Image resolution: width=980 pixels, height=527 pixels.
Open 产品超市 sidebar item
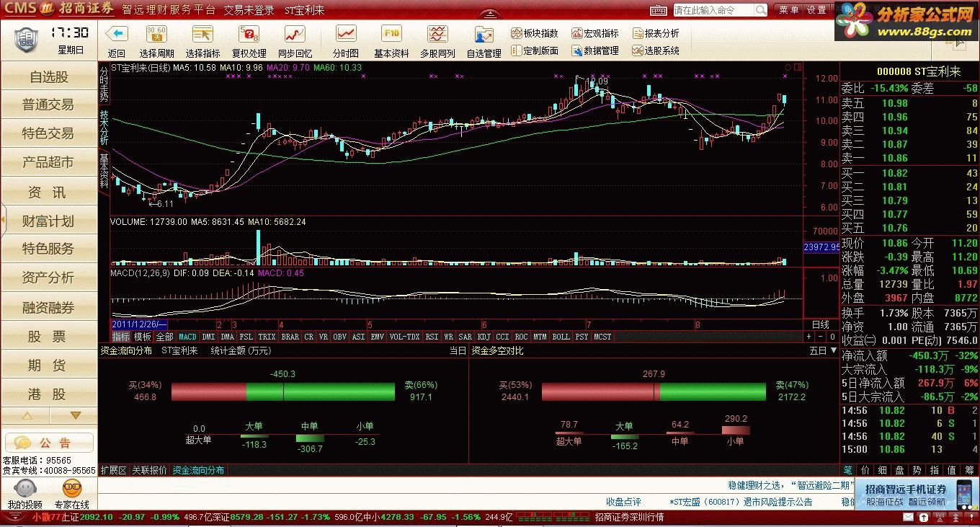pos(49,163)
